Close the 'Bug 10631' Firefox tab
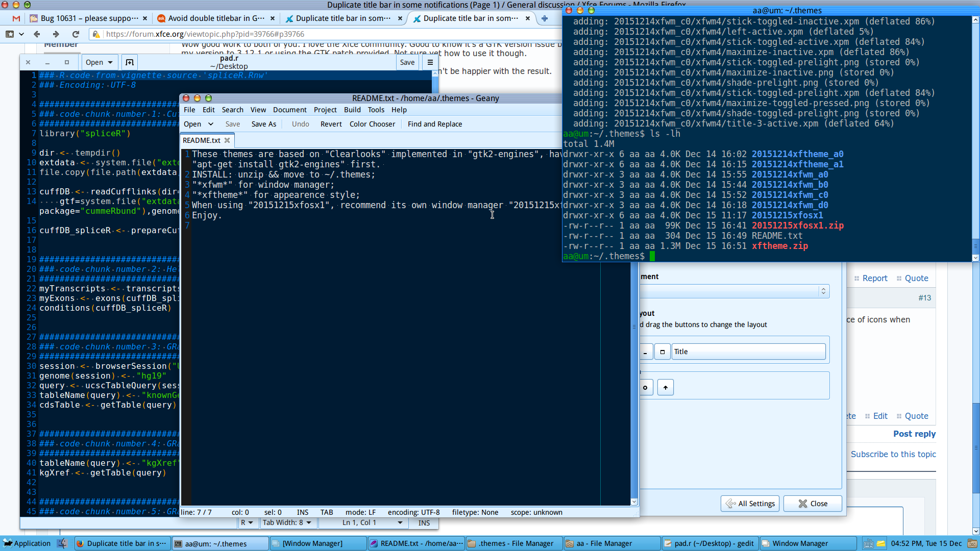The height and width of the screenshot is (551, 980). click(x=145, y=18)
